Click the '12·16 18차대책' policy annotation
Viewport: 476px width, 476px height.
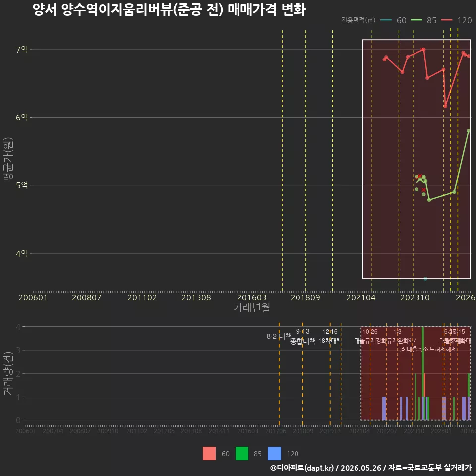coord(330,336)
